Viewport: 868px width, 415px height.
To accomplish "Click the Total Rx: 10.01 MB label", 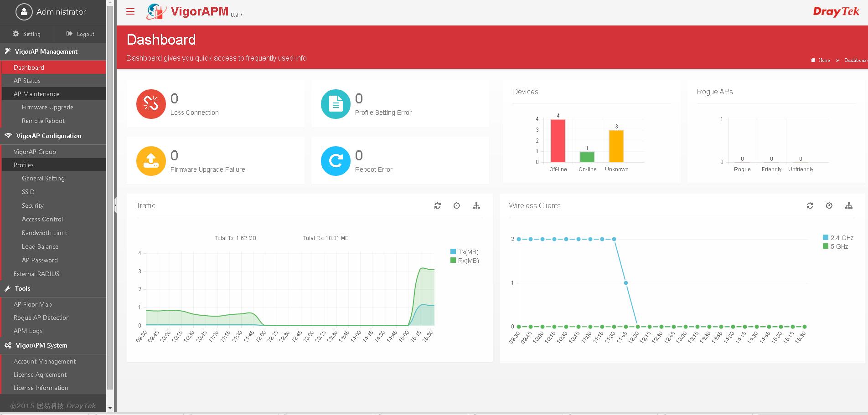I will click(326, 238).
